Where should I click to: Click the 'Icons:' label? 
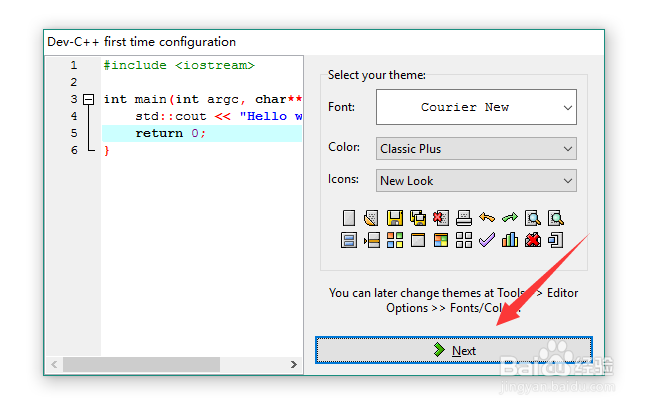pos(343,179)
